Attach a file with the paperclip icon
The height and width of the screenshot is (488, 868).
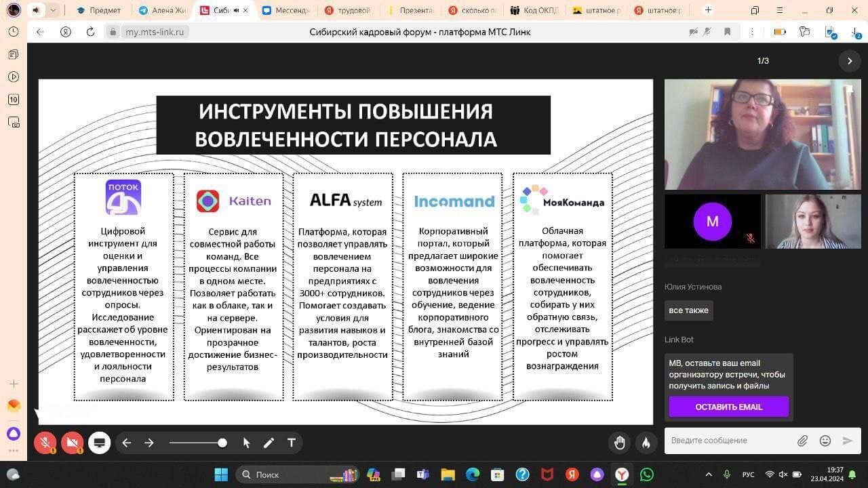802,441
